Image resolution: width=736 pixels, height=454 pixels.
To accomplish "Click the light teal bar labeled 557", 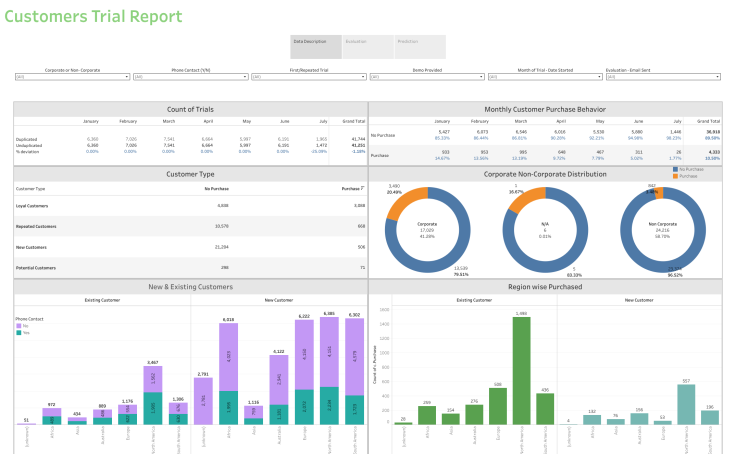I will (686, 405).
